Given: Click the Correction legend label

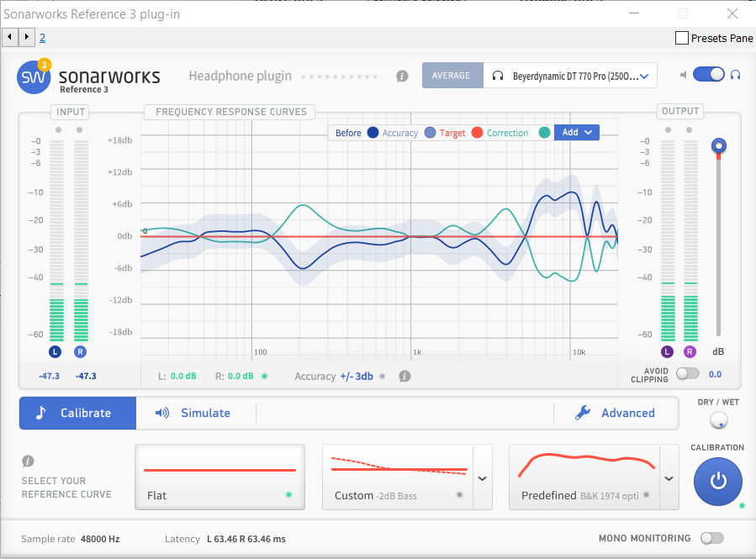Looking at the screenshot, I should click(x=507, y=133).
